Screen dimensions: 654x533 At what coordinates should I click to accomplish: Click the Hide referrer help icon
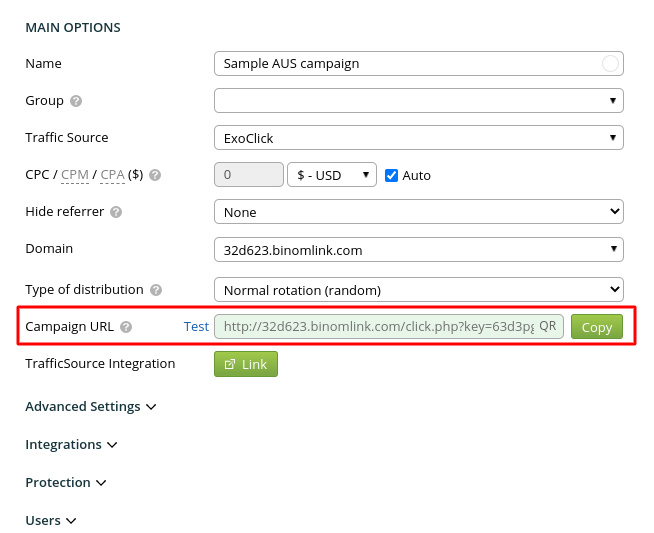[116, 212]
